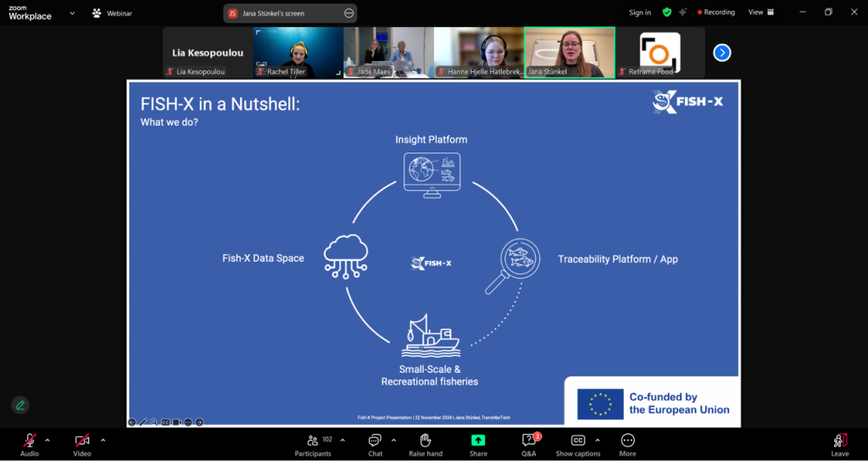Click the Insight Platform monitor icon
868x461 pixels.
[431, 175]
